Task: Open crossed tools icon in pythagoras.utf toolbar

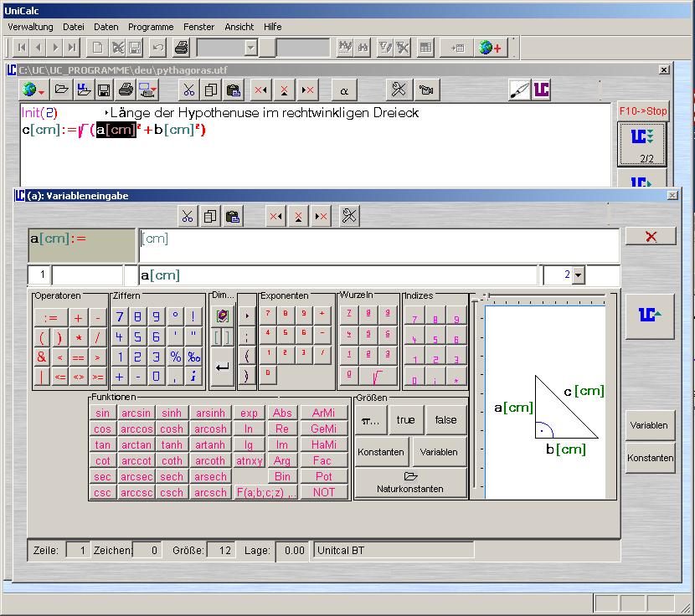Action: pos(399,90)
